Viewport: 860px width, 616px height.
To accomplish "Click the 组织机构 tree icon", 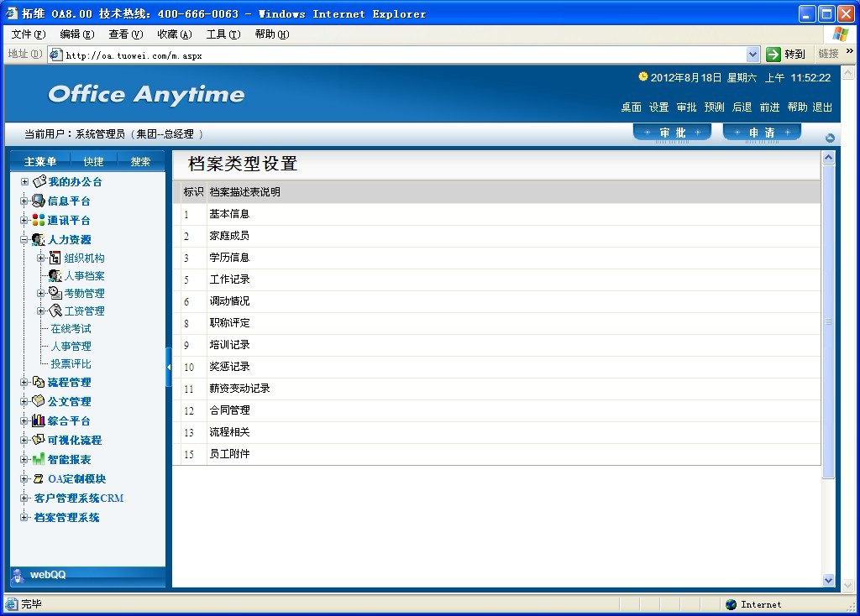I will 55,258.
